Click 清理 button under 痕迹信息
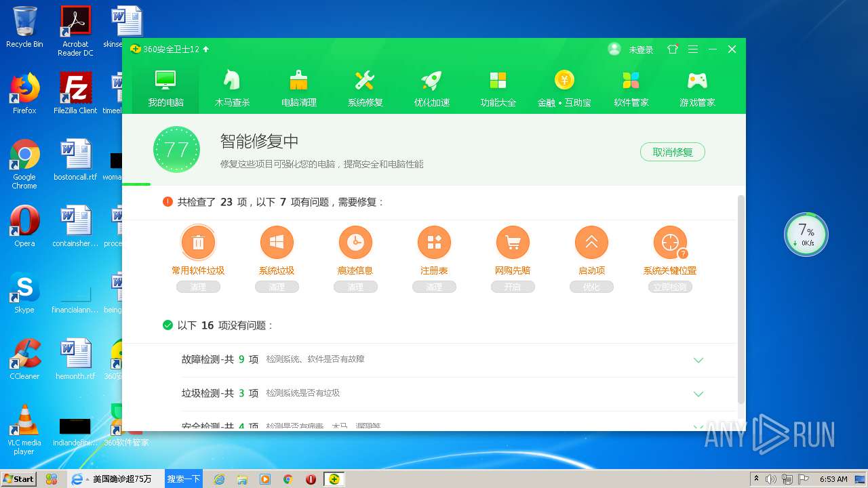 355,287
